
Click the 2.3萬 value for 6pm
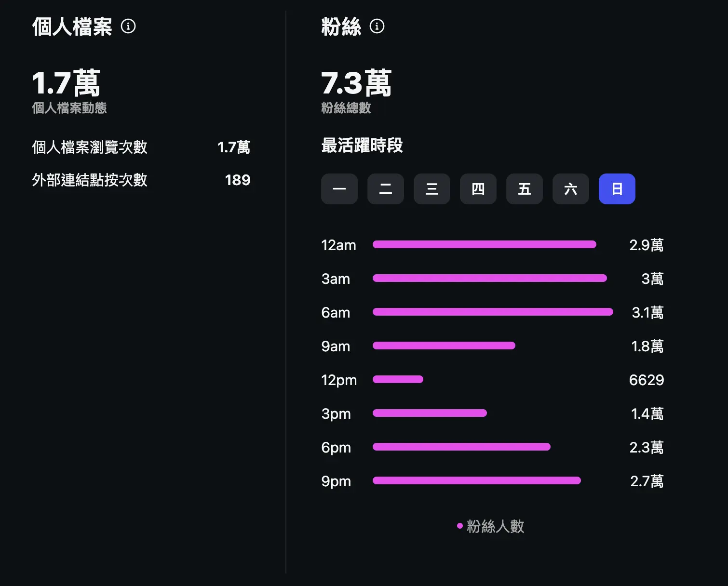tap(647, 447)
